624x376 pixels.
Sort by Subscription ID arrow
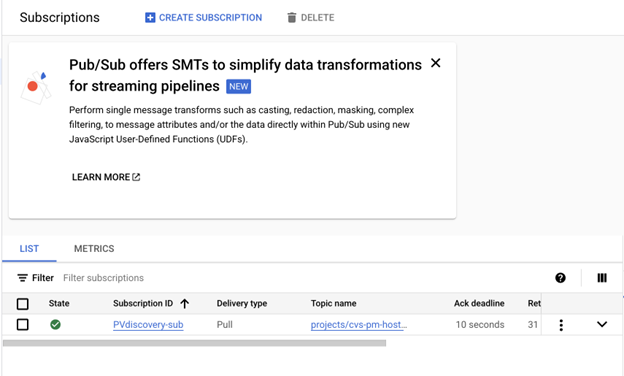pos(184,304)
